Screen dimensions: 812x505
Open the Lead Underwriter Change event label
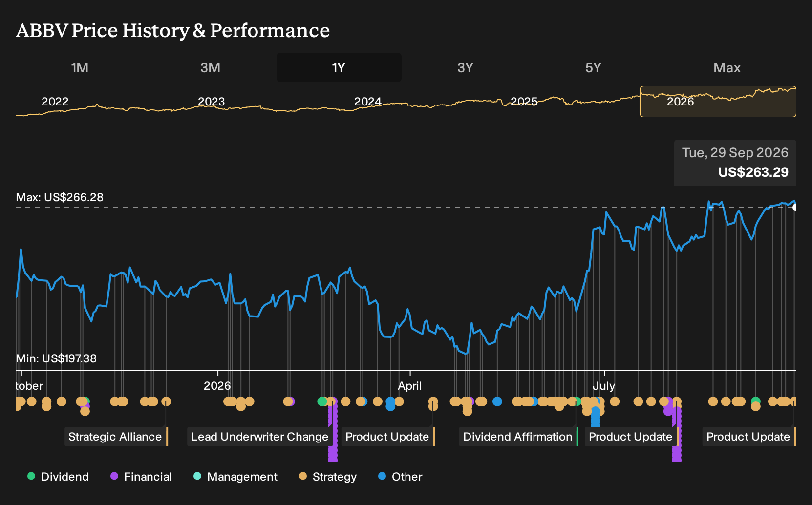(x=261, y=437)
